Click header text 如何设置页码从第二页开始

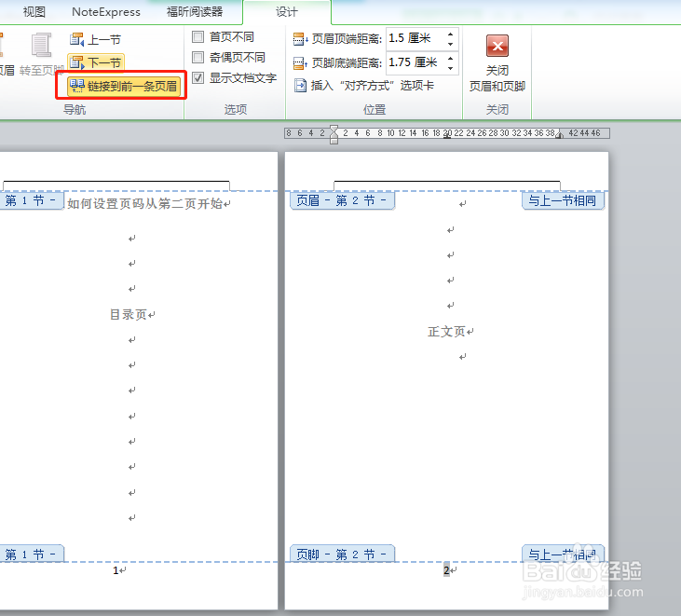coord(145,203)
